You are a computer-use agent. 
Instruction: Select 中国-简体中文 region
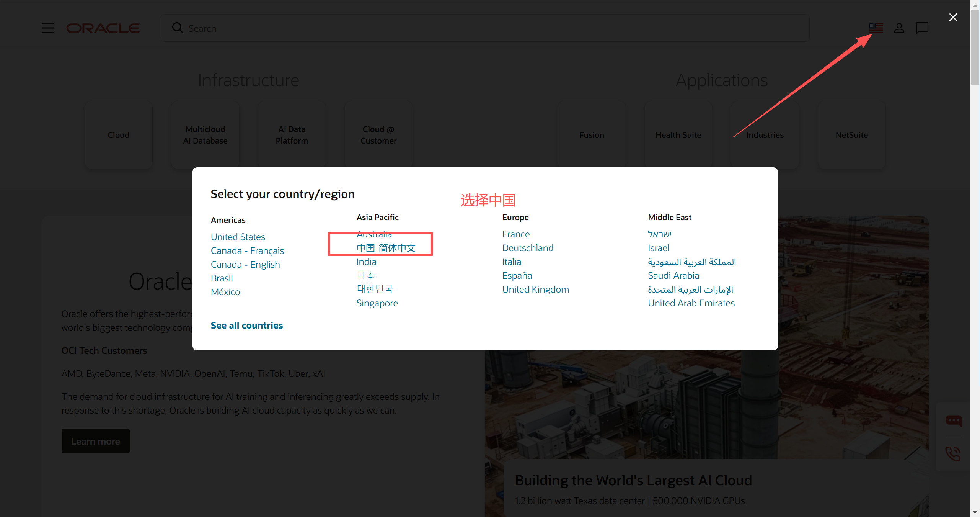click(386, 248)
